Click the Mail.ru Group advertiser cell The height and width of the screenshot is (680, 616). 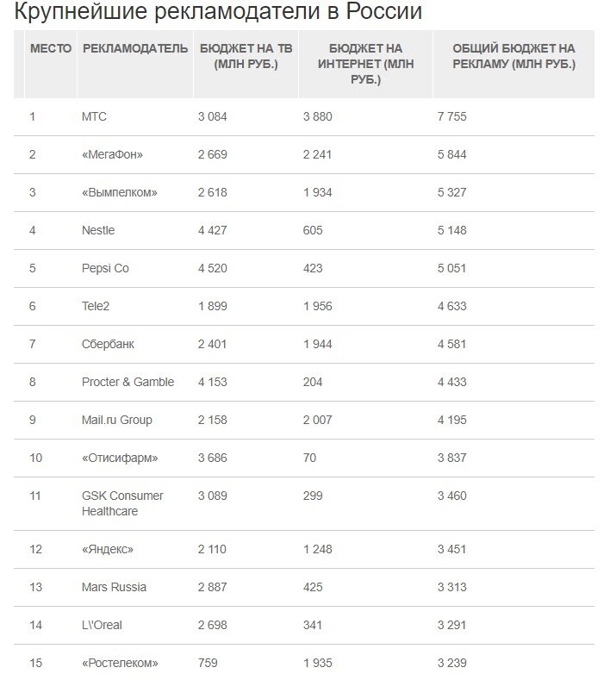click(117, 420)
